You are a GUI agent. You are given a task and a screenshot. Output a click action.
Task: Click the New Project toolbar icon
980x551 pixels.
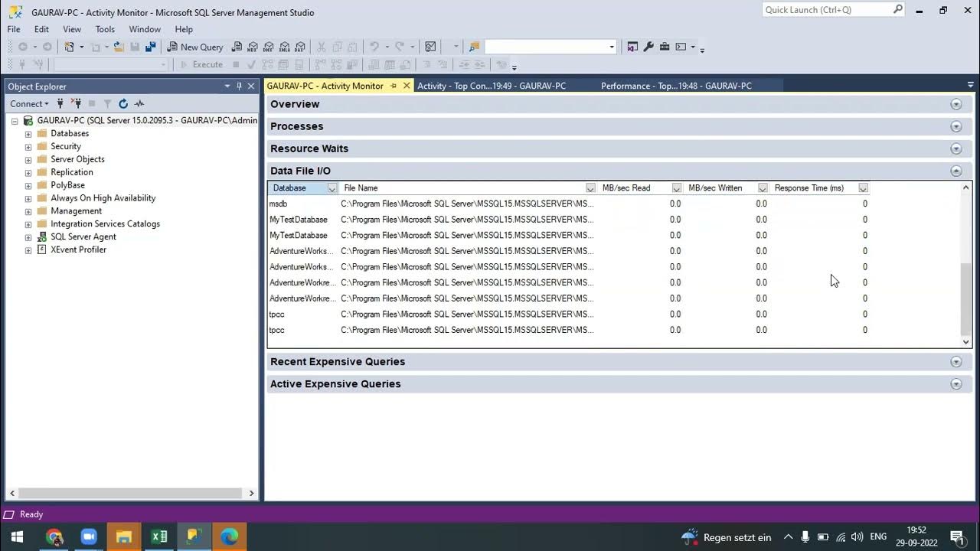[x=70, y=47]
